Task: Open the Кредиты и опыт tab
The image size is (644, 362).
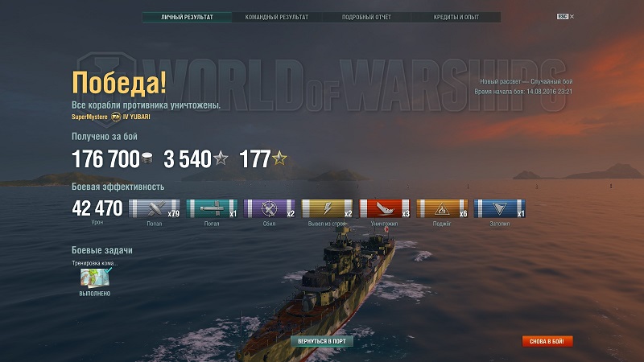Action: tap(456, 17)
